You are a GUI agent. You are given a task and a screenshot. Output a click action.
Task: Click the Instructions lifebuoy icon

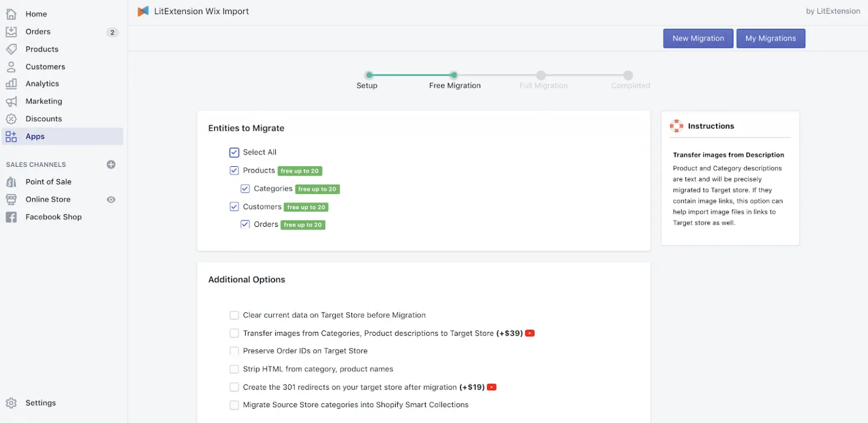pos(676,126)
